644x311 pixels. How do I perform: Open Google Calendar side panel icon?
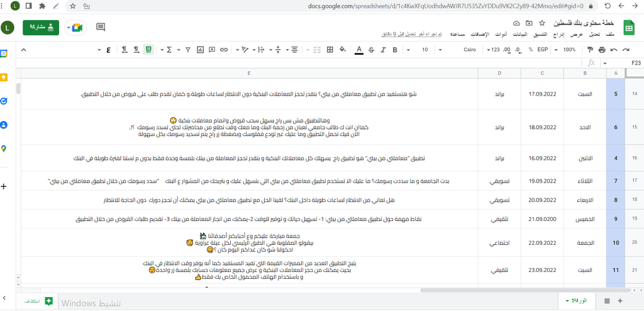[4, 54]
